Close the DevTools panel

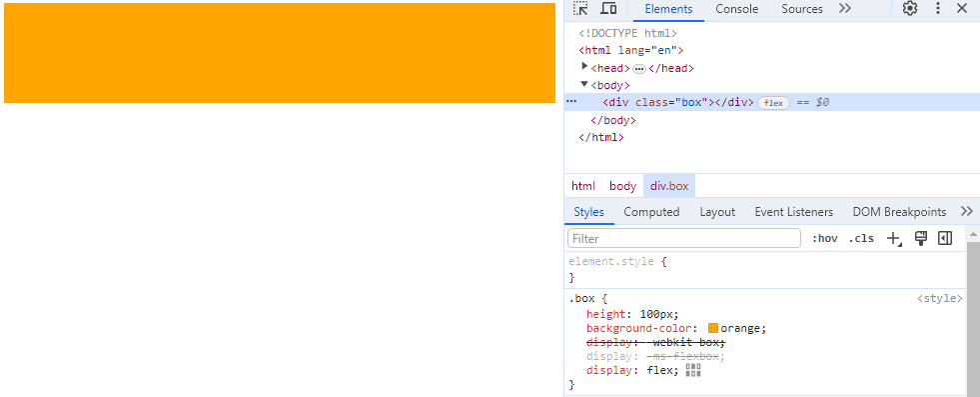coord(962,9)
